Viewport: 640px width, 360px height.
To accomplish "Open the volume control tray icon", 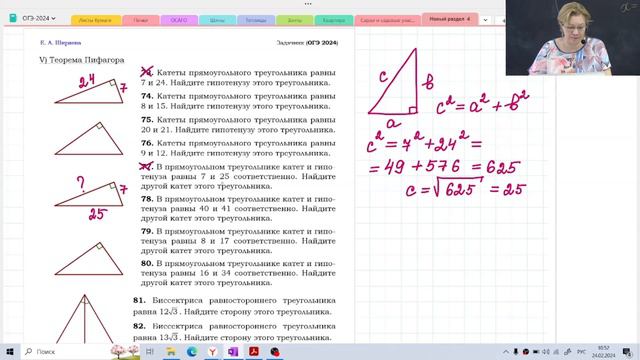I will click(x=546, y=351).
